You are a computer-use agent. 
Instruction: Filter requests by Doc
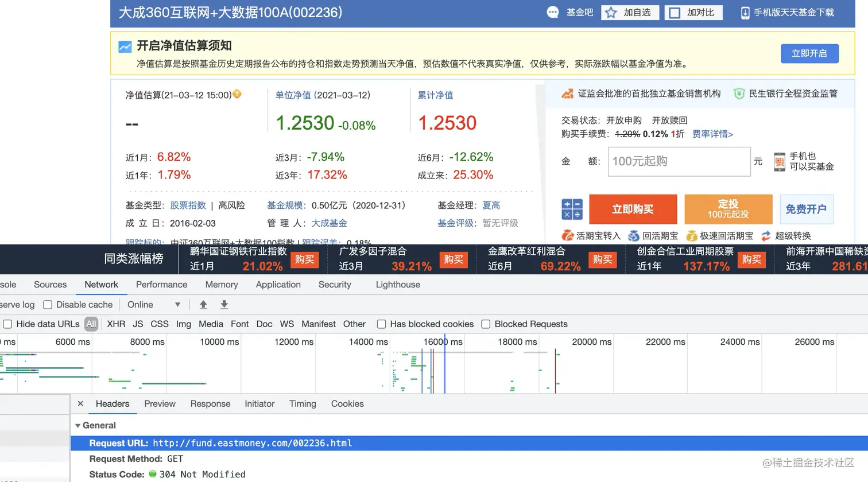tap(264, 324)
